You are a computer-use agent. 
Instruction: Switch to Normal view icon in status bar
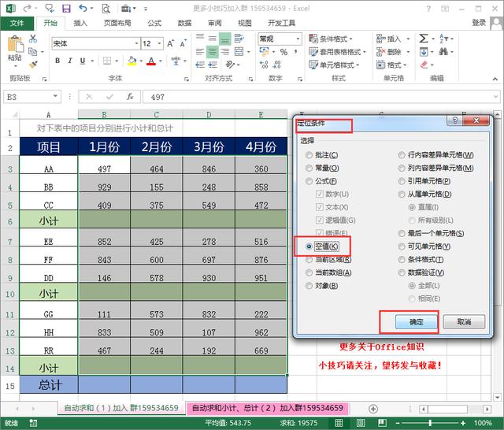pos(339,423)
